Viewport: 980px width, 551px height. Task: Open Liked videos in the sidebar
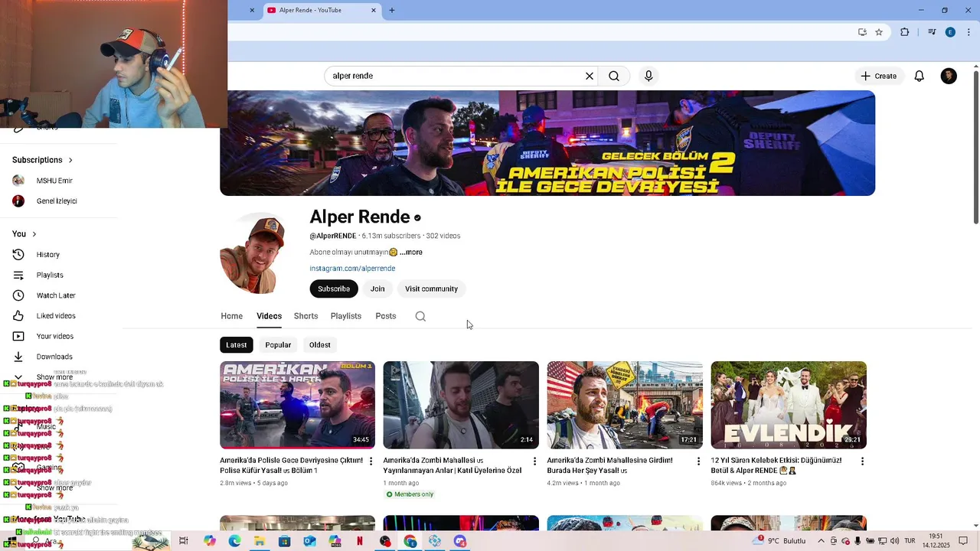pyautogui.click(x=56, y=316)
